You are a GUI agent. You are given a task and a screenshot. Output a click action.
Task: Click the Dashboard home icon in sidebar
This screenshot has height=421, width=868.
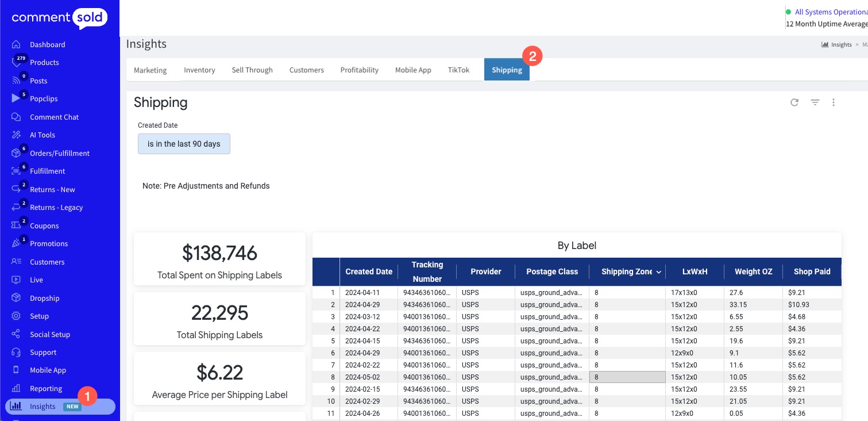pyautogui.click(x=16, y=44)
